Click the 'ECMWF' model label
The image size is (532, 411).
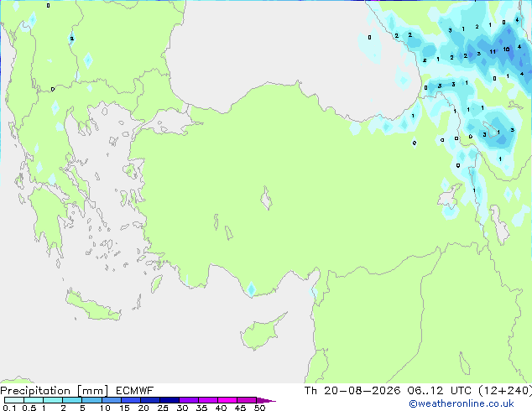[134, 391]
